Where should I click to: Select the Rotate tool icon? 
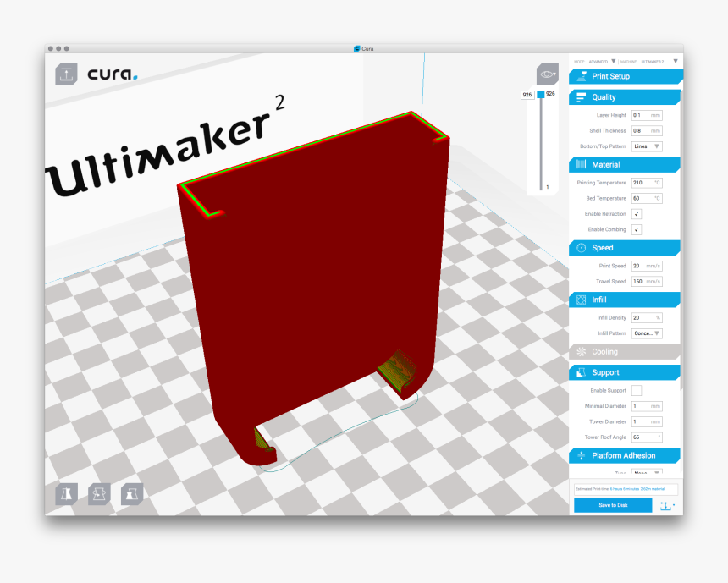click(99, 494)
